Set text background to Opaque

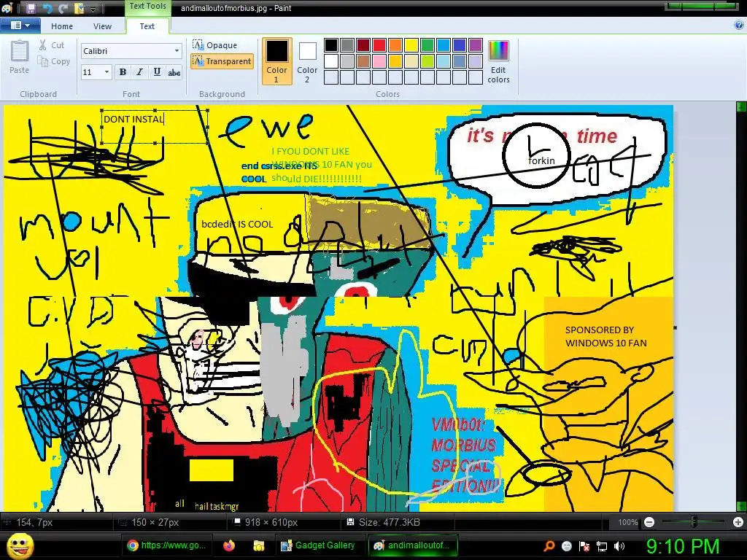215,45
